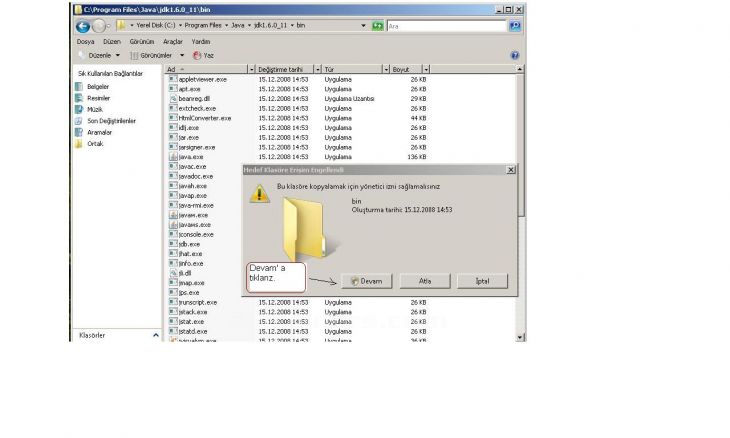Expand the Klasörler pane chevron
Screen dimensions: 730x438
click(x=155, y=335)
